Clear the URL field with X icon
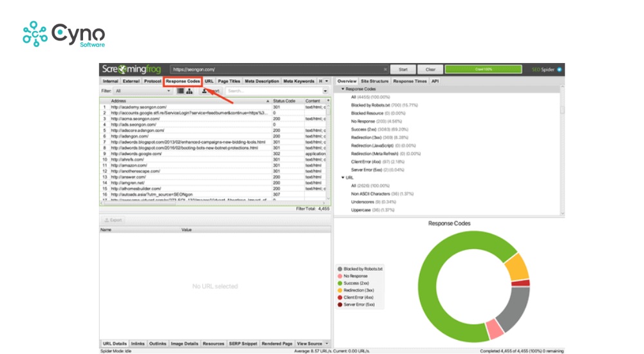644x354 pixels. point(385,70)
